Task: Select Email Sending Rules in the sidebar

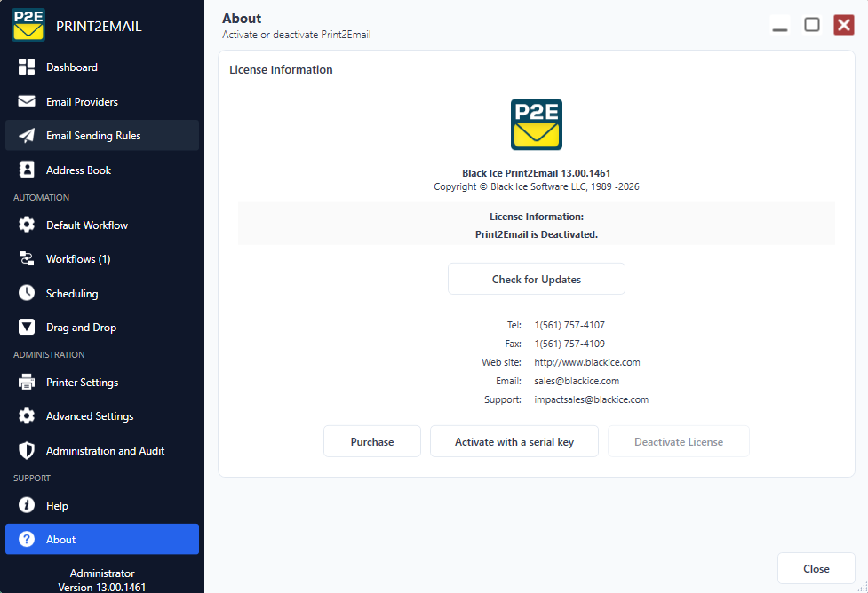Action: point(102,136)
